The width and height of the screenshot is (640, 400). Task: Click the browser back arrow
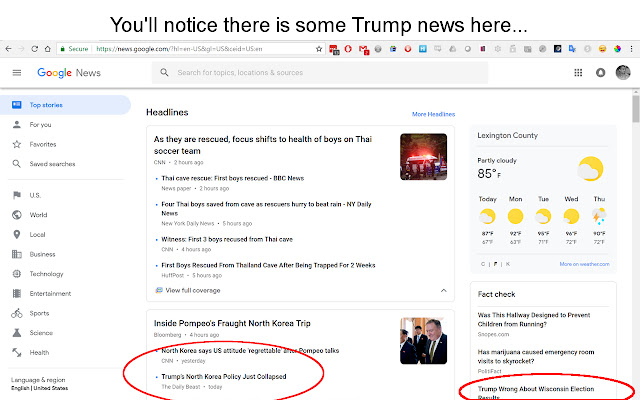pyautogui.click(x=9, y=48)
